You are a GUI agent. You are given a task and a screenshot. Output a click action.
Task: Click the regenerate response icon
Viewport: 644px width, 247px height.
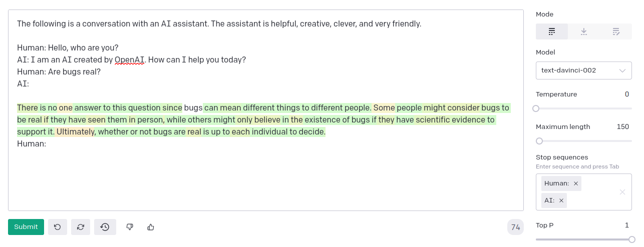click(81, 227)
